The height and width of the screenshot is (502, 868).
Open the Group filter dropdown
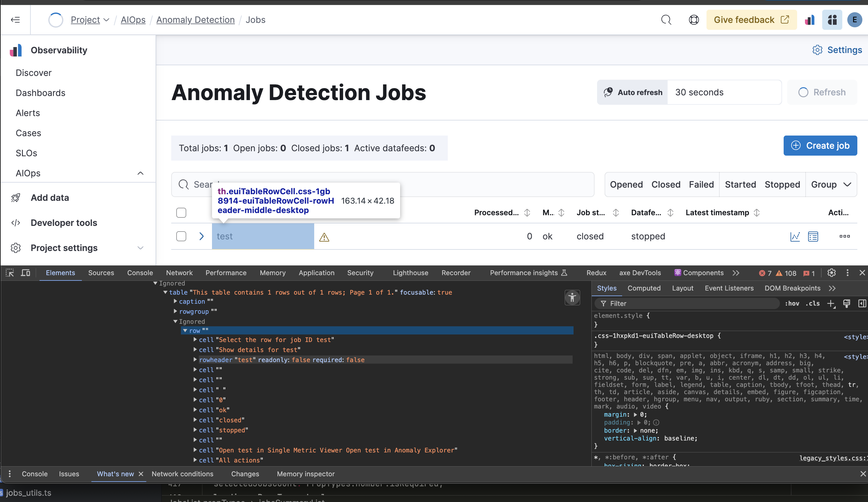(x=831, y=185)
